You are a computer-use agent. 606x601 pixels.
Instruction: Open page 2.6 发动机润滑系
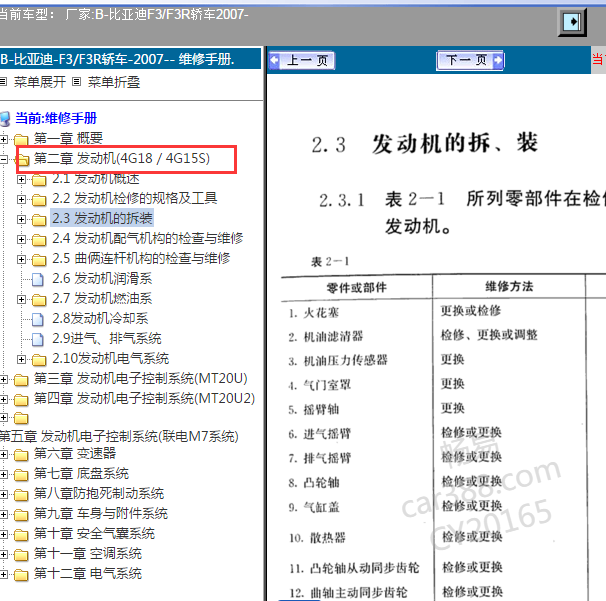[x=102, y=278]
